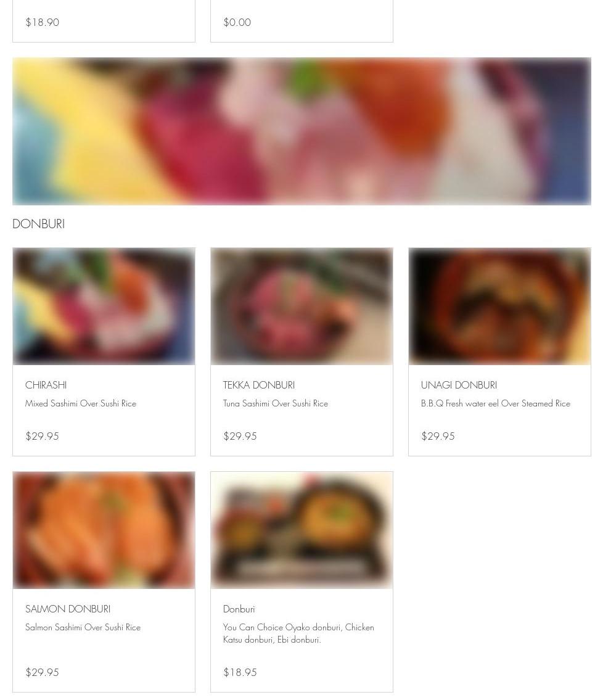This screenshot has width=595, height=700.
Task: Open the Tekka Donburi dish photo
Action: click(x=302, y=307)
